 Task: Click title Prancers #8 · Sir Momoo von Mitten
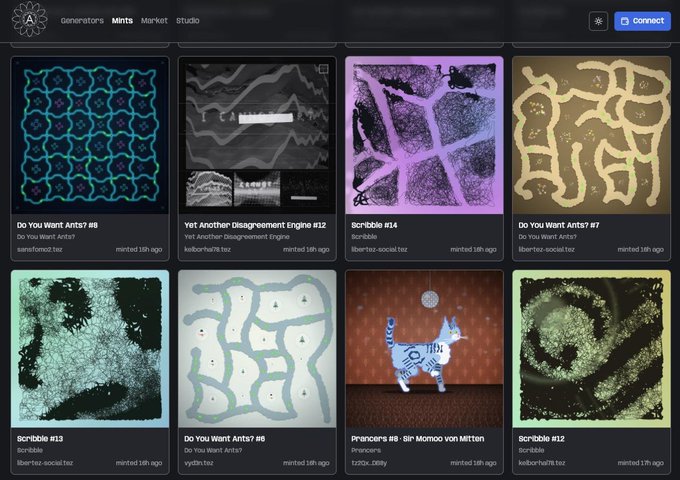[418, 439]
